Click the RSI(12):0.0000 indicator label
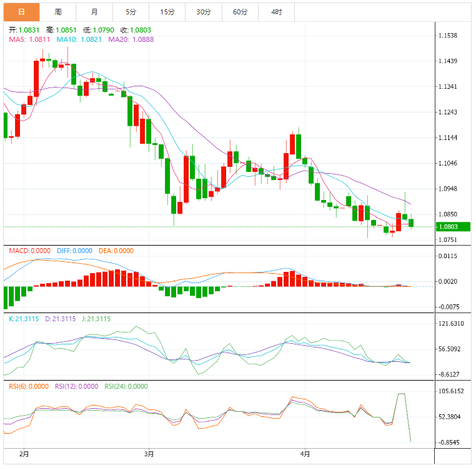 (x=76, y=386)
